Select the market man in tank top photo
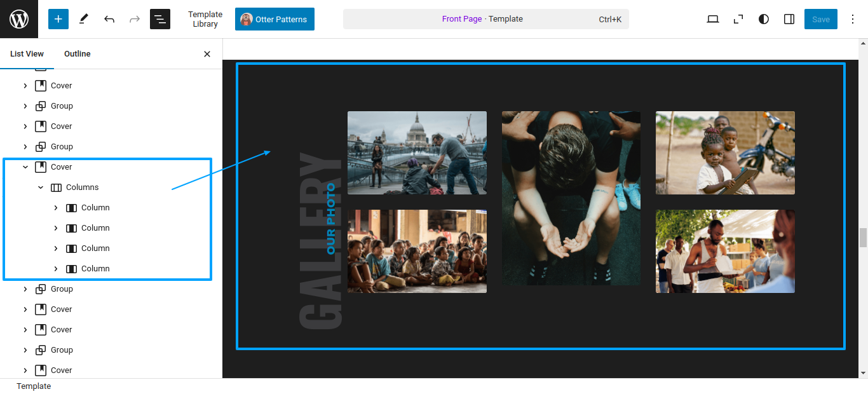Screen dimensions: 868x394 tap(725, 251)
